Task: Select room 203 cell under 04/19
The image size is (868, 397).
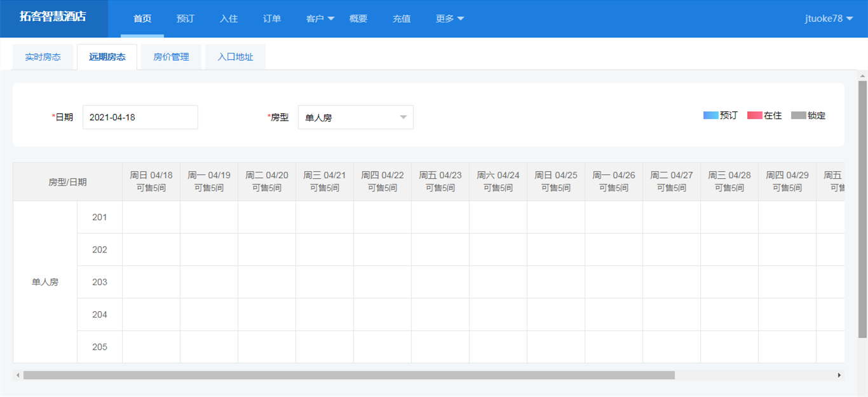Action: tap(209, 282)
